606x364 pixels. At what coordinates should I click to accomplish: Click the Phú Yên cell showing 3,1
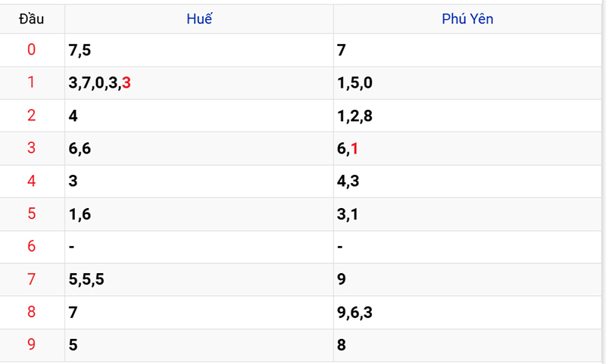[348, 214]
